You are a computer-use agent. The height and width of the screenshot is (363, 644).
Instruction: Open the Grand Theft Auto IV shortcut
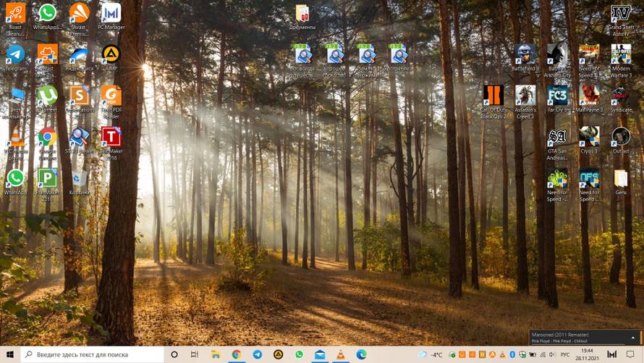pyautogui.click(x=621, y=20)
